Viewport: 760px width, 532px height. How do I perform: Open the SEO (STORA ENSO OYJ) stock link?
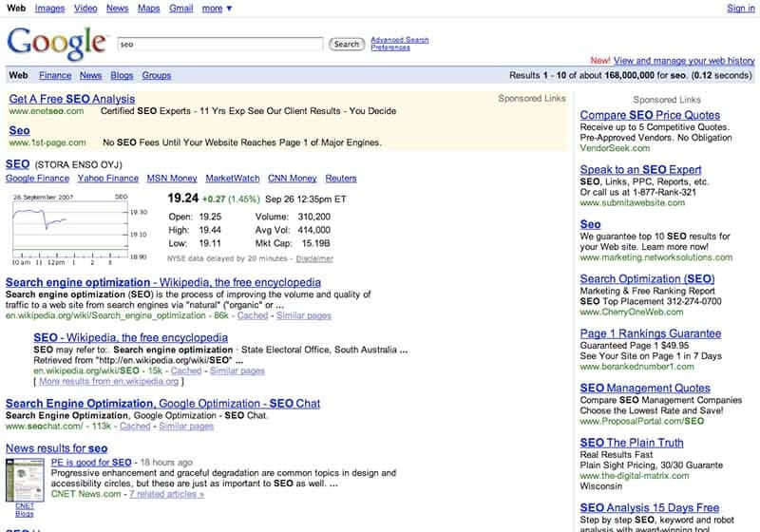17,164
